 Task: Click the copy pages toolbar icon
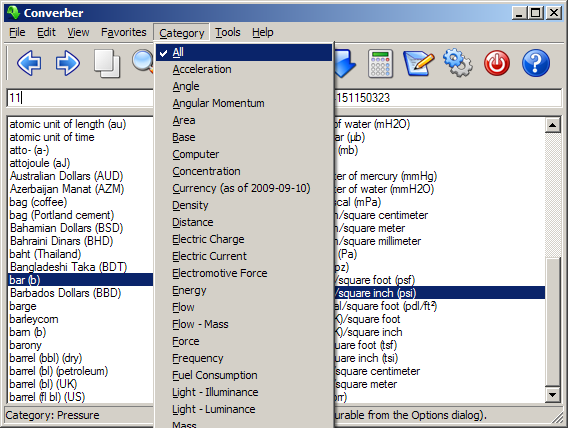pos(106,64)
